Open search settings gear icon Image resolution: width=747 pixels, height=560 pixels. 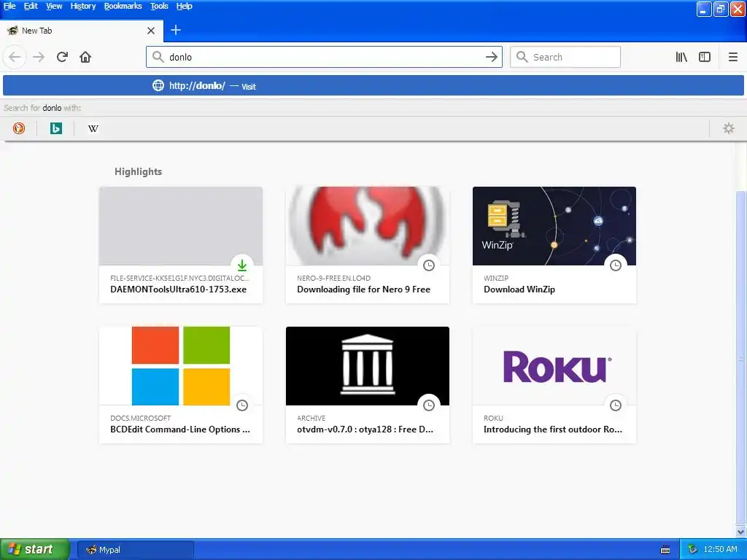(729, 128)
